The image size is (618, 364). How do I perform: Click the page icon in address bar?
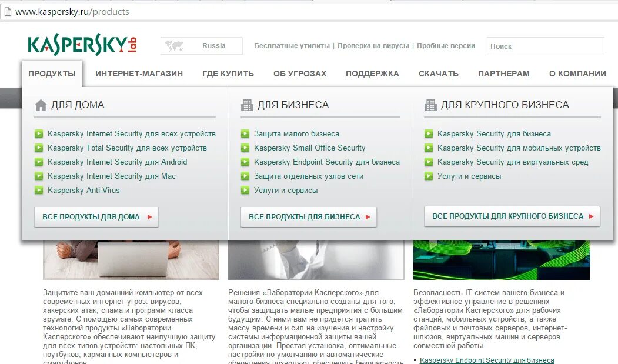click(8, 11)
